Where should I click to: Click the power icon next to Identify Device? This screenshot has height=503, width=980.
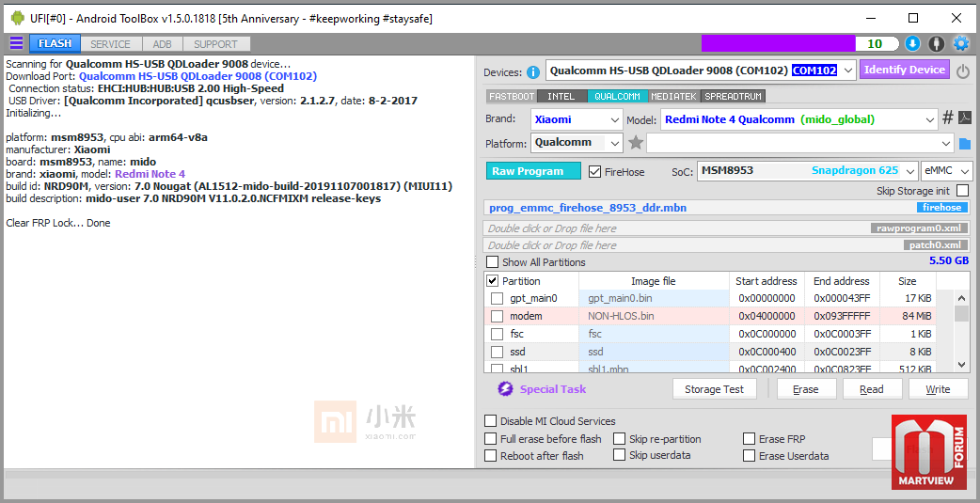pos(963,71)
